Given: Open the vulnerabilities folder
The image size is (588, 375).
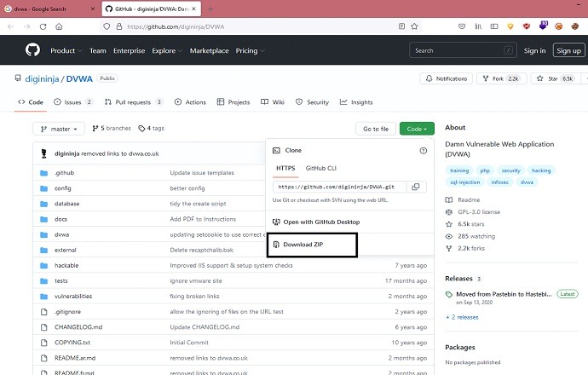Looking at the screenshot, I should (73, 297).
